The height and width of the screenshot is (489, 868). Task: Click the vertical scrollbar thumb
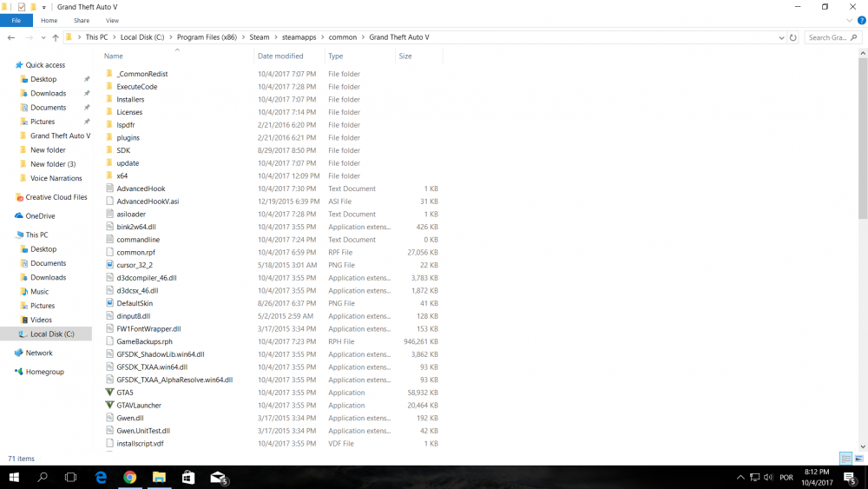863,138
